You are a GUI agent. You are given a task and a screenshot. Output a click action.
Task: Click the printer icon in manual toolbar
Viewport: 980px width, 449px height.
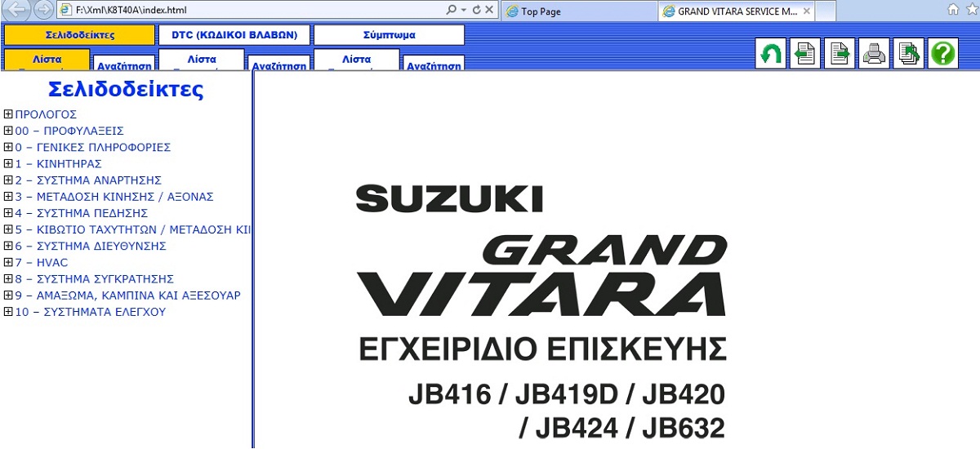(874, 54)
